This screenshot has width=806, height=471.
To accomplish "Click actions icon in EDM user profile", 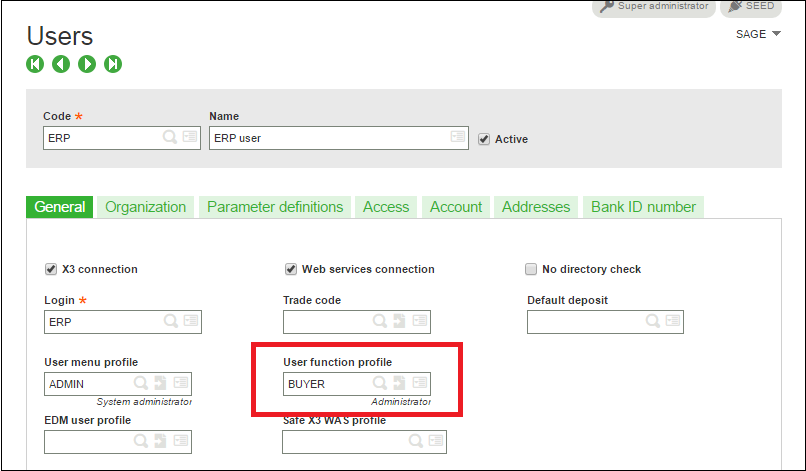I will pyautogui.click(x=180, y=440).
